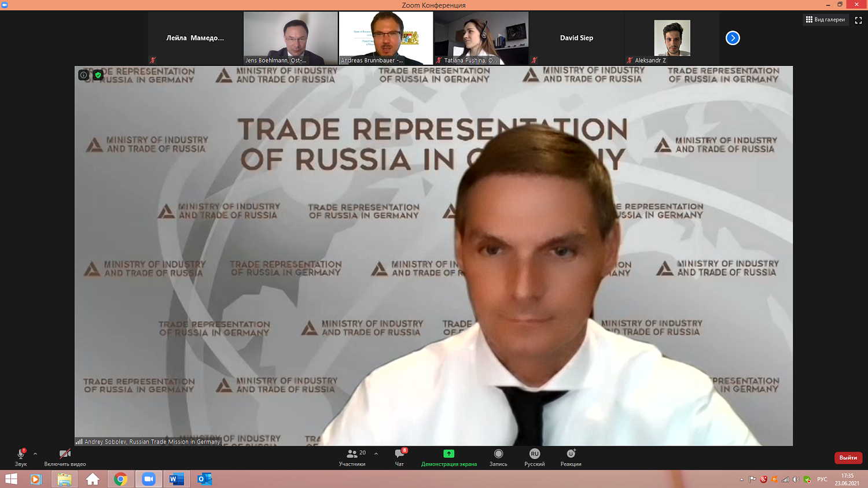Screen dimensions: 868x488
Task: Open Microsoft Word from taskbar
Action: (x=176, y=479)
